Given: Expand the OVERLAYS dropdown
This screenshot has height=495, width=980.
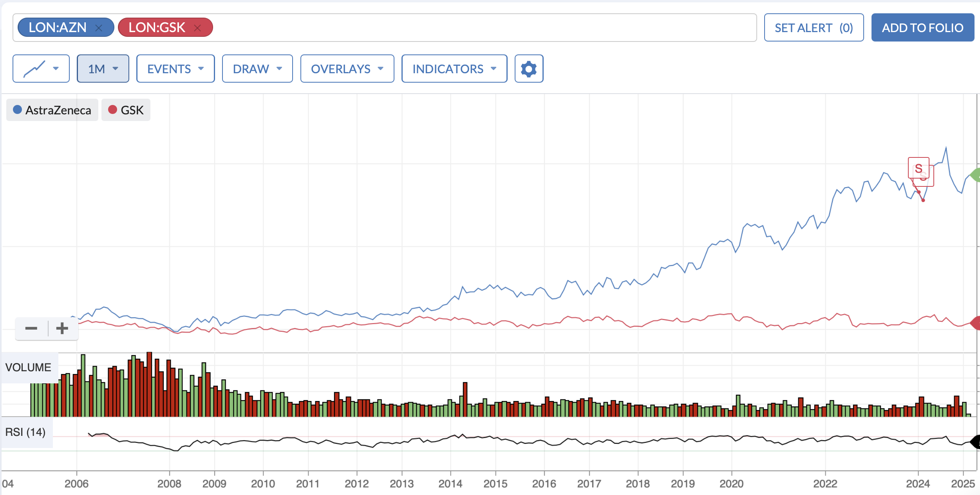Looking at the screenshot, I should [x=347, y=69].
